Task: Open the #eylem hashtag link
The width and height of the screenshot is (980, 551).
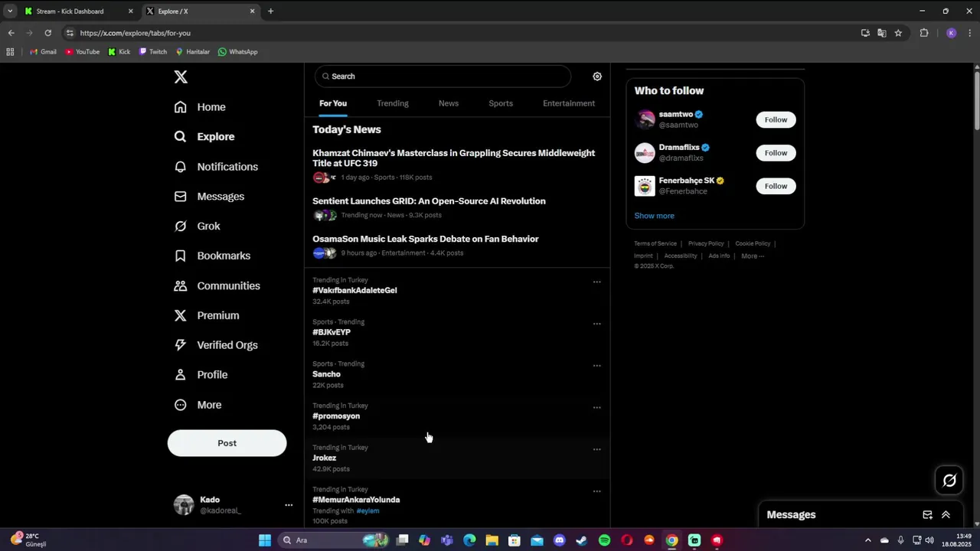Action: pyautogui.click(x=367, y=510)
